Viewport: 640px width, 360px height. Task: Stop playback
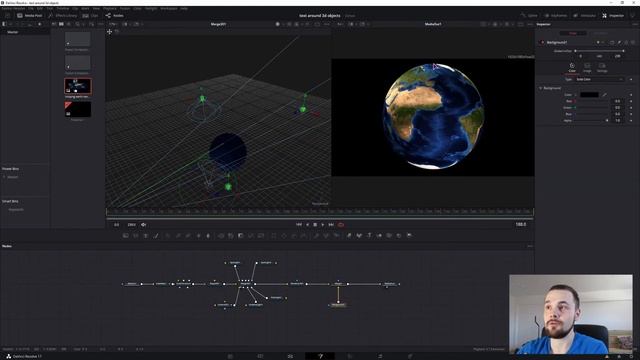[x=315, y=224]
